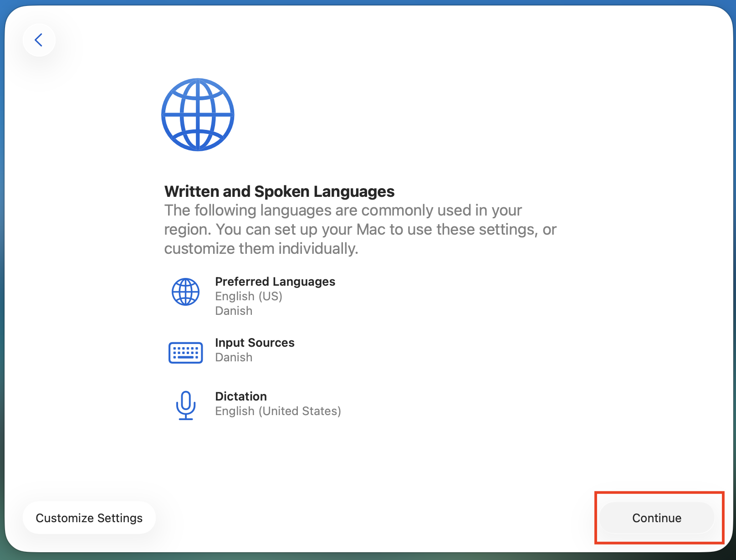
Task: Click Danish under Preferred Languages
Action: tap(234, 311)
